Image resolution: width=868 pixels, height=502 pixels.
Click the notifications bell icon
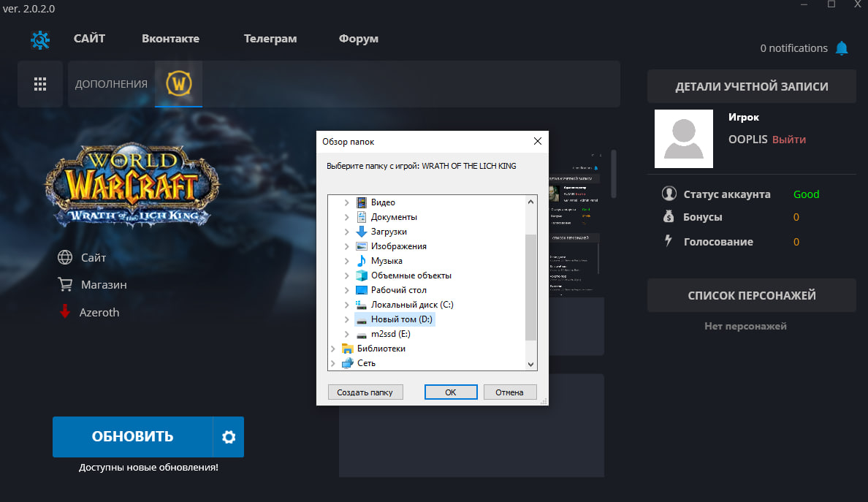pyautogui.click(x=842, y=48)
